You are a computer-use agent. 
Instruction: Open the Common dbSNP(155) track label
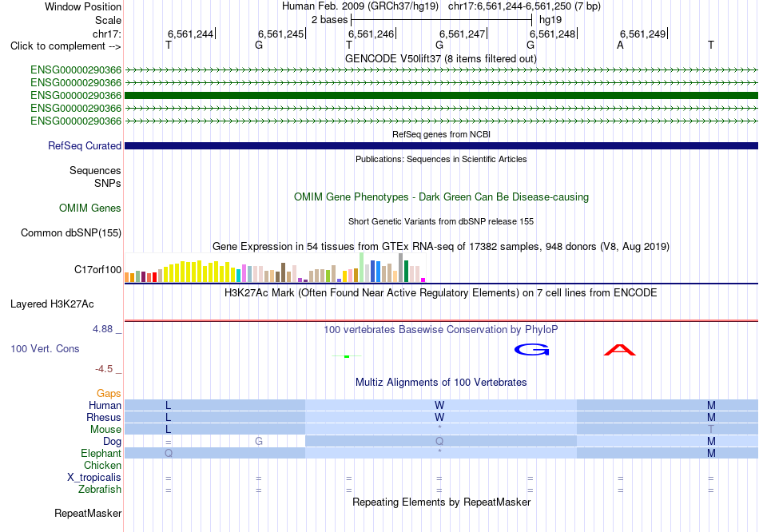pyautogui.click(x=71, y=232)
